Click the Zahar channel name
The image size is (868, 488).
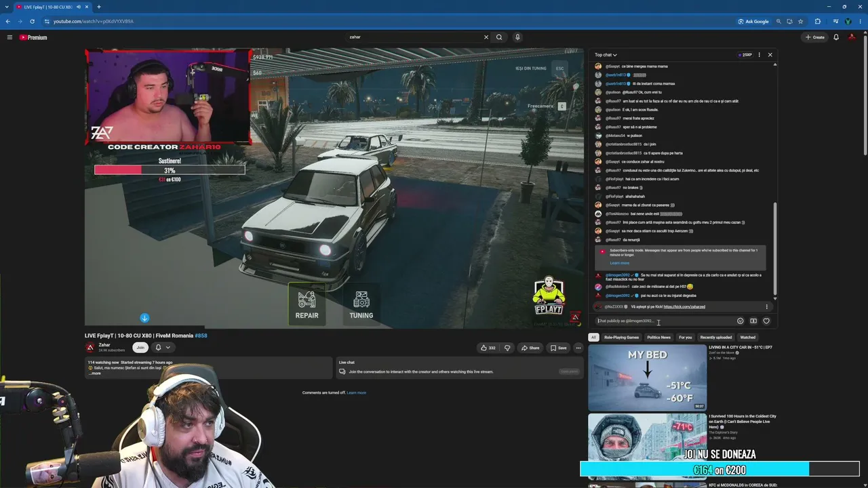[x=104, y=345]
